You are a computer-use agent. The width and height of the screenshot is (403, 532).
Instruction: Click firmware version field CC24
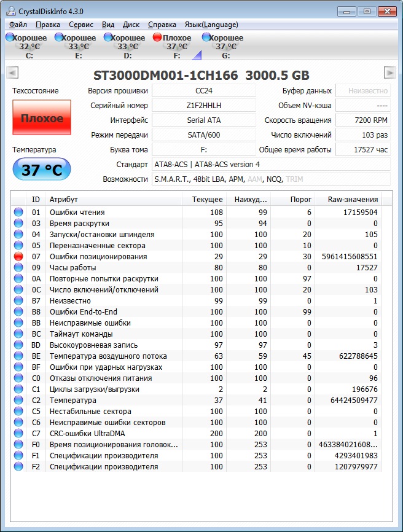[x=204, y=90]
